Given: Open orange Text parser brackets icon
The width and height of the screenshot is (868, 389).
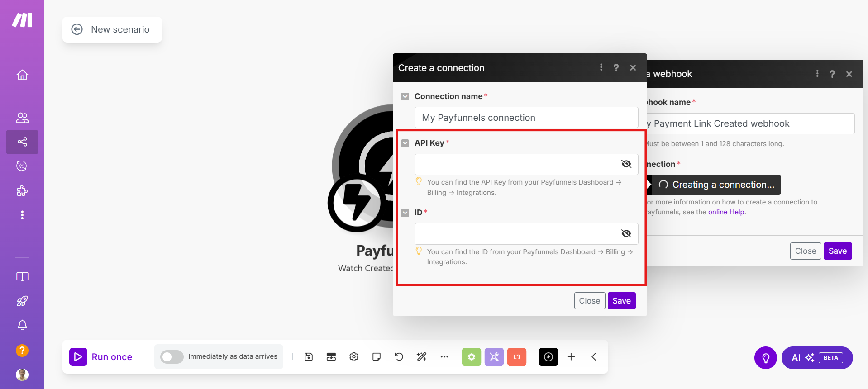Looking at the screenshot, I should pos(517,357).
